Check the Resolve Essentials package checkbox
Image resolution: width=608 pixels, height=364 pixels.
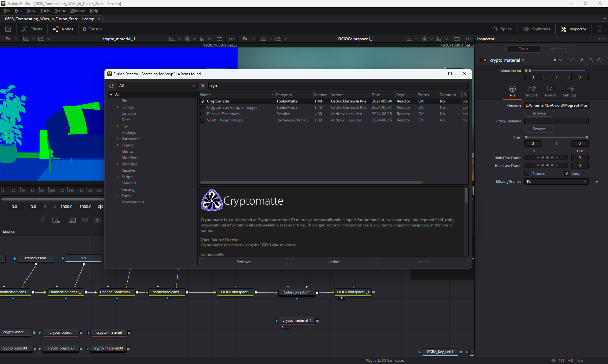pyautogui.click(x=203, y=114)
